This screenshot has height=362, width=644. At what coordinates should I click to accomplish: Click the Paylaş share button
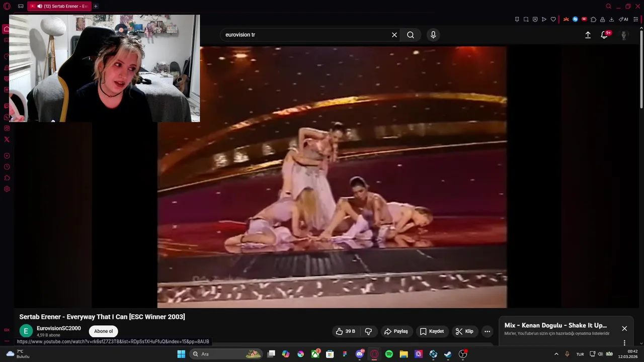[396, 331]
